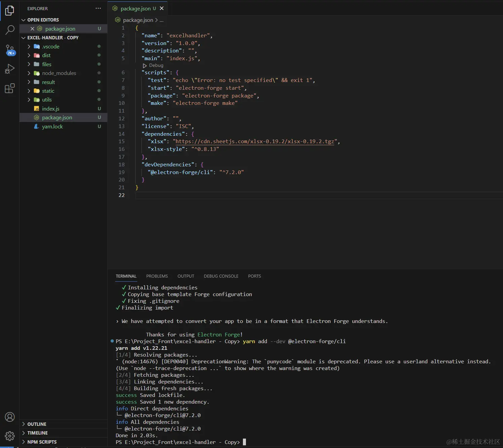This screenshot has width=503, height=448.
Task: Switch to the DEBUG CONSOLE tab
Action: (221, 276)
